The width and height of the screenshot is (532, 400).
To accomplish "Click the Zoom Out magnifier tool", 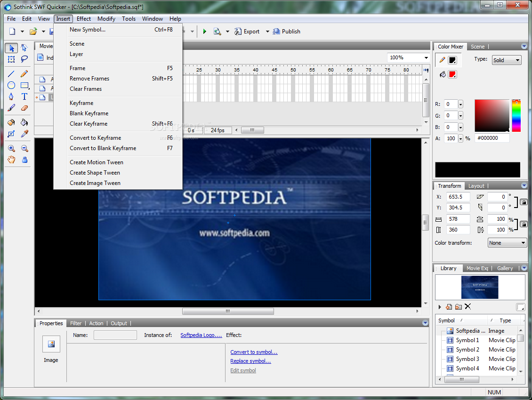I will 24,148.
